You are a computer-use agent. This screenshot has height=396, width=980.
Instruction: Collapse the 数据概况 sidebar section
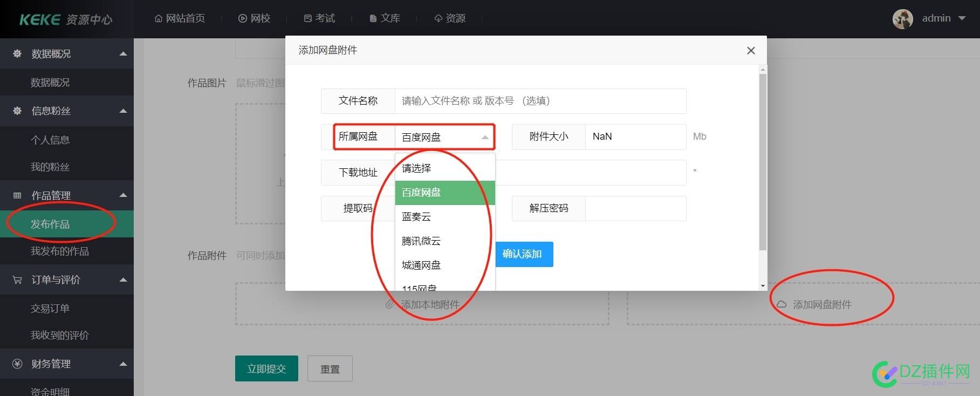tap(123, 53)
